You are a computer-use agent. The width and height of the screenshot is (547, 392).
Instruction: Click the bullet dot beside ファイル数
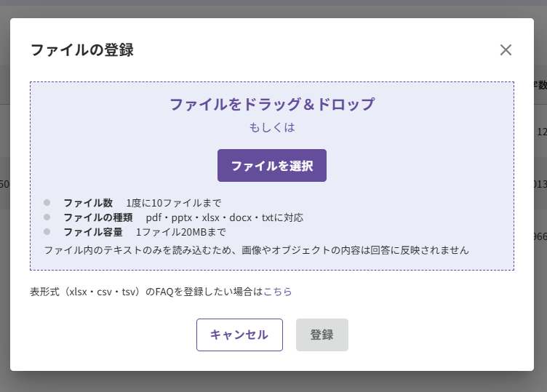pos(47,202)
